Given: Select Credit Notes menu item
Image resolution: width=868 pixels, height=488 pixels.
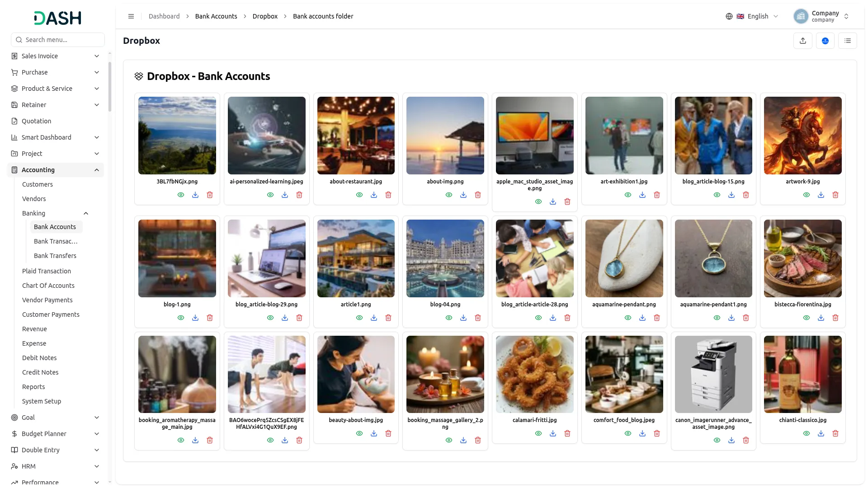Looking at the screenshot, I should click(40, 372).
